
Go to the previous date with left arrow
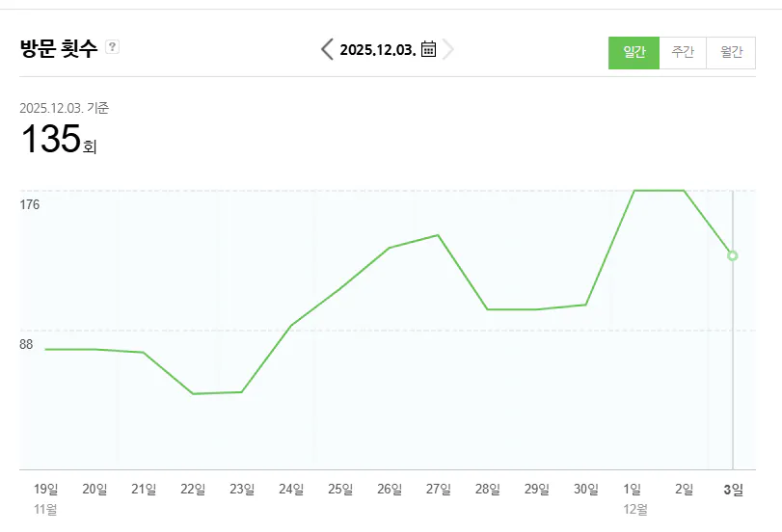(328, 49)
